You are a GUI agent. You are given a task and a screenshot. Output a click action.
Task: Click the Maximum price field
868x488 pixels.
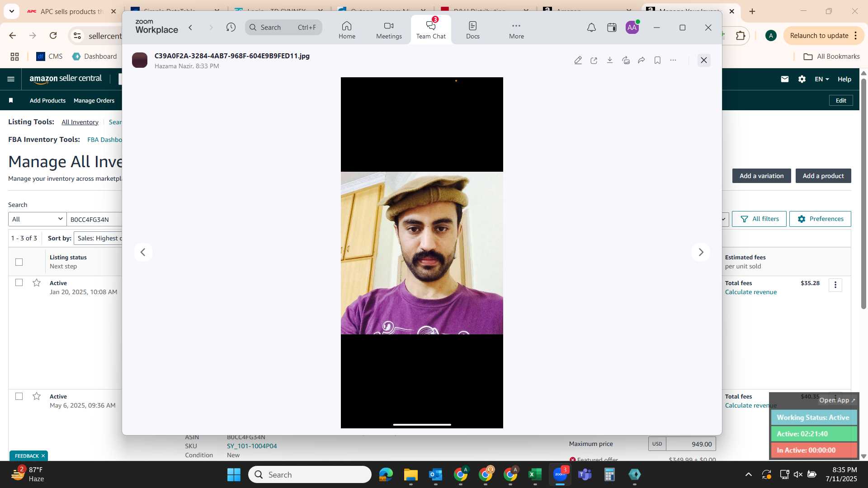691,444
